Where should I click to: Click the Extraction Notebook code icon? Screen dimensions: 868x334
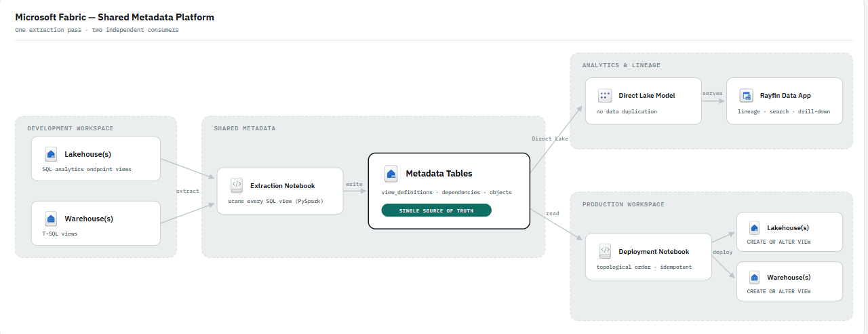coord(237,185)
